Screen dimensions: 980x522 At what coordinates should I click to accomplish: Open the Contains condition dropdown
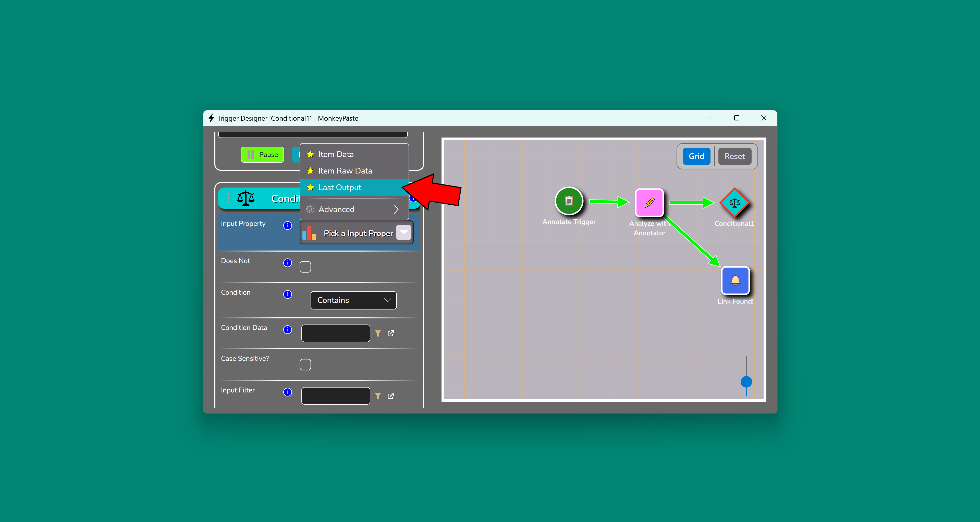(x=353, y=300)
